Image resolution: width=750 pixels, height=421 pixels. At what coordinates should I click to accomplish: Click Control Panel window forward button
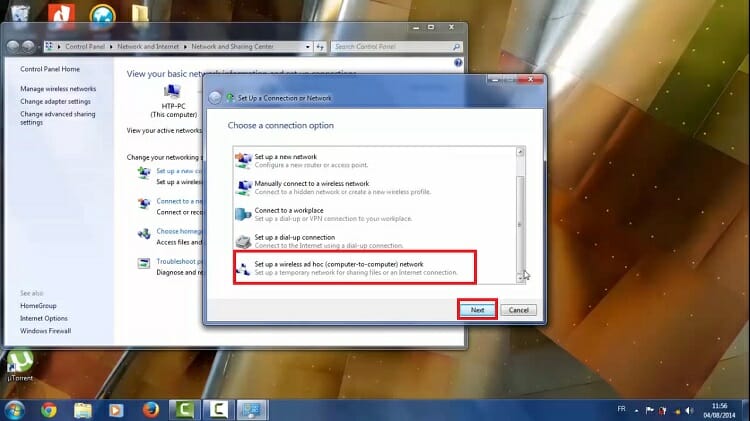29,46
